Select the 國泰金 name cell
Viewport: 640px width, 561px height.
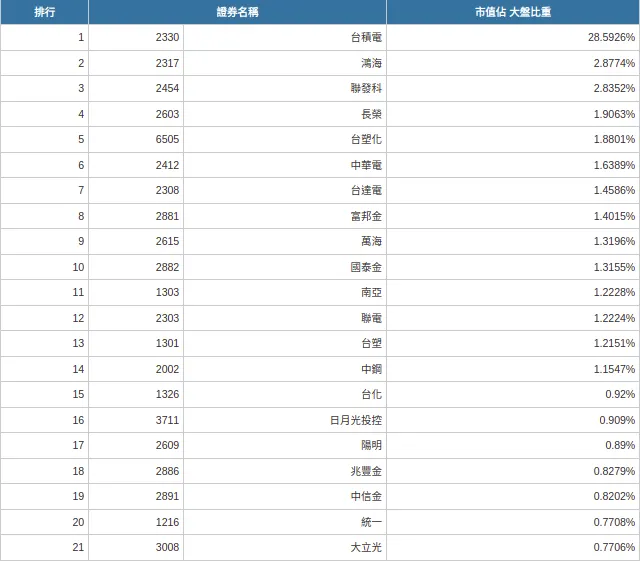285,267
